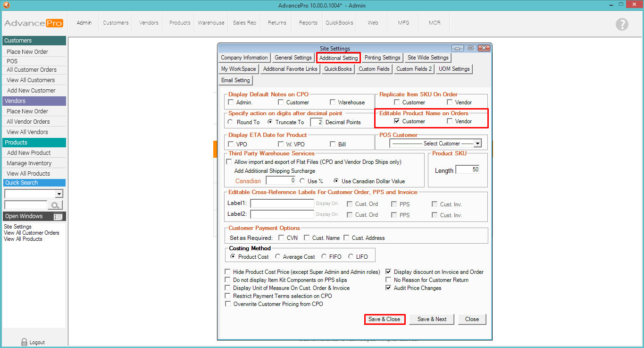Viewport: 644px width, 348px height.
Task: Click the Save & Next button
Action: tap(432, 319)
